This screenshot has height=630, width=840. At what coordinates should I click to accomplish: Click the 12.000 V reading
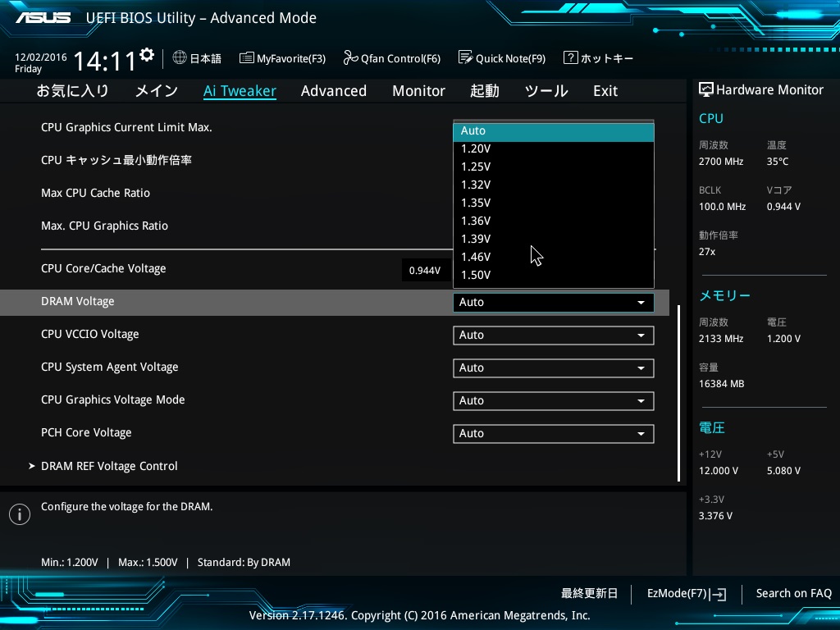(719, 471)
